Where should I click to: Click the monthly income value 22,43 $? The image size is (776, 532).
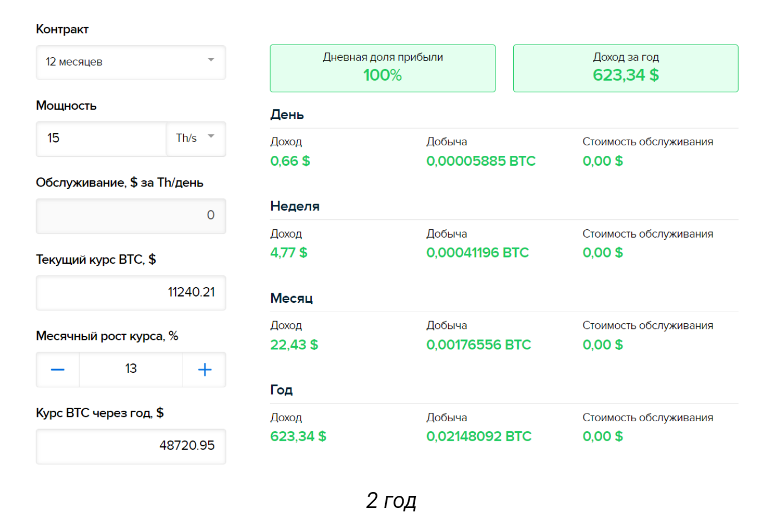(294, 344)
